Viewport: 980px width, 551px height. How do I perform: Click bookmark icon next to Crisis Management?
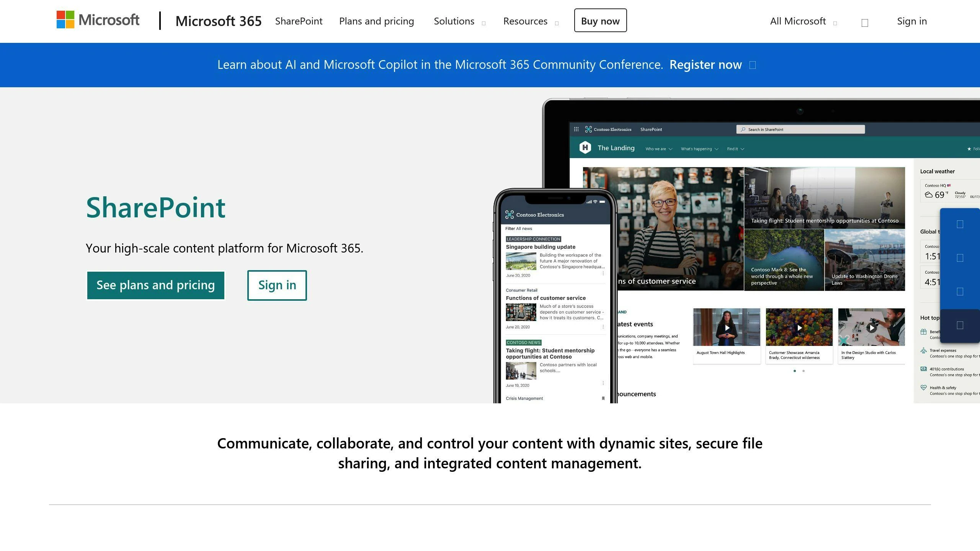point(603,398)
